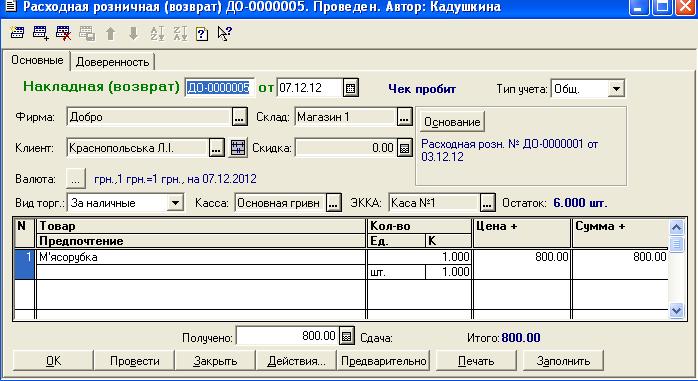Click the add row (plus) toolbar icon
This screenshot has height=381, width=698.
[41, 33]
